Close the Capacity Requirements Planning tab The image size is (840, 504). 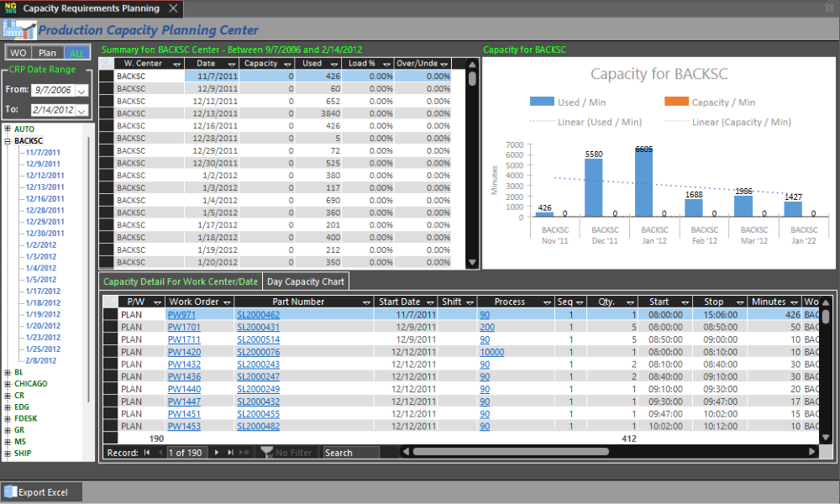coord(172,8)
